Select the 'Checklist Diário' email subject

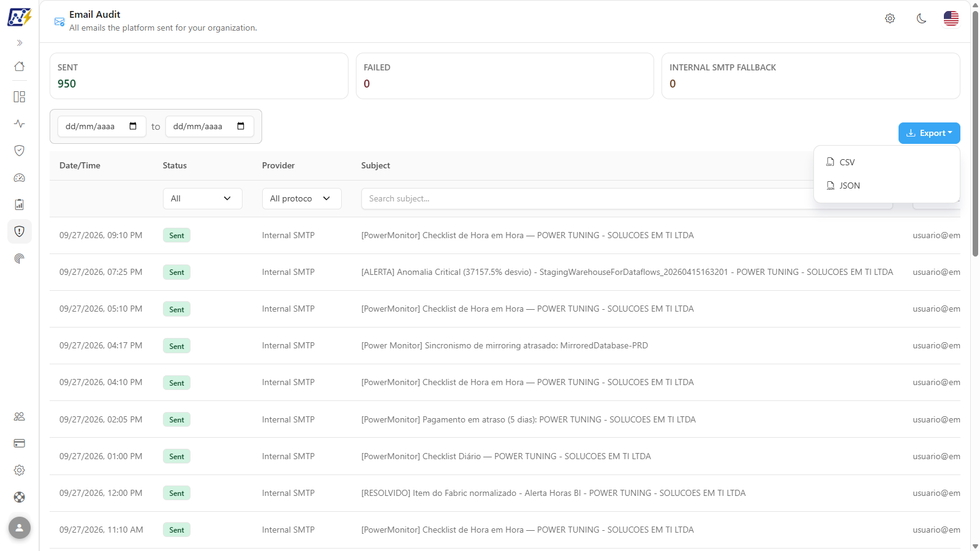[x=506, y=457]
